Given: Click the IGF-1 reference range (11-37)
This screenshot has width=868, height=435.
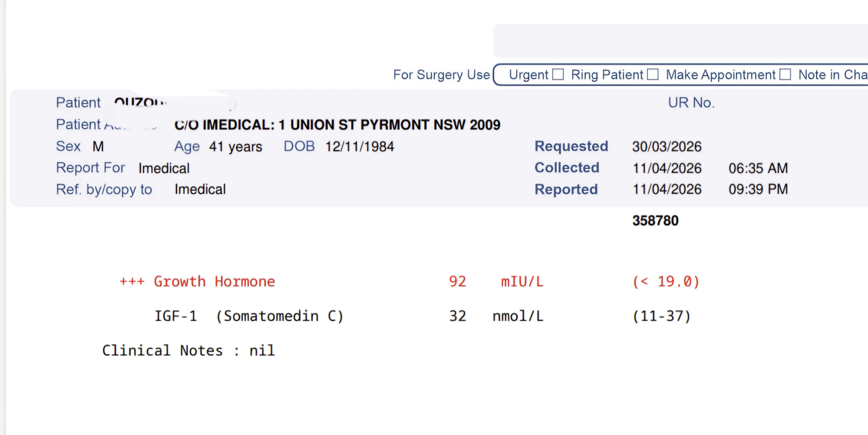Looking at the screenshot, I should (x=662, y=316).
